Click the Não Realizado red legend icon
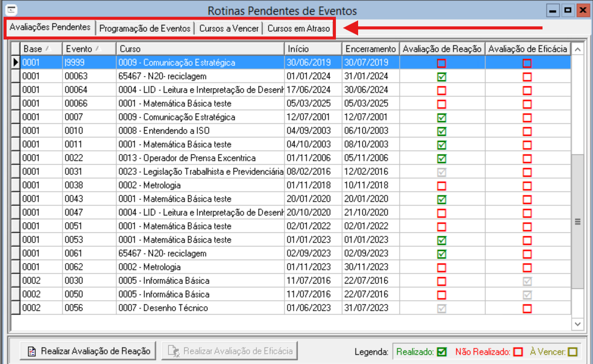 point(517,351)
